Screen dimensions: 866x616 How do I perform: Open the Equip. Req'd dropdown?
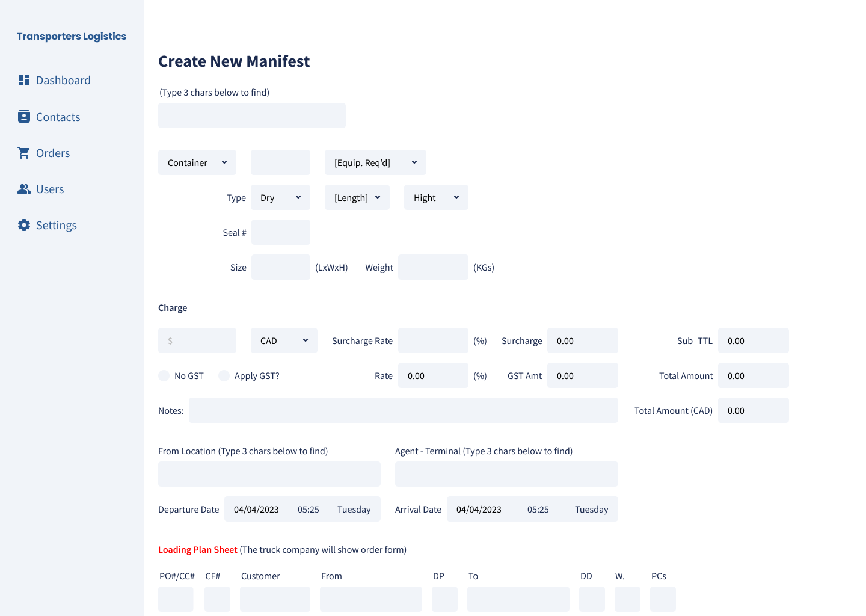click(375, 162)
